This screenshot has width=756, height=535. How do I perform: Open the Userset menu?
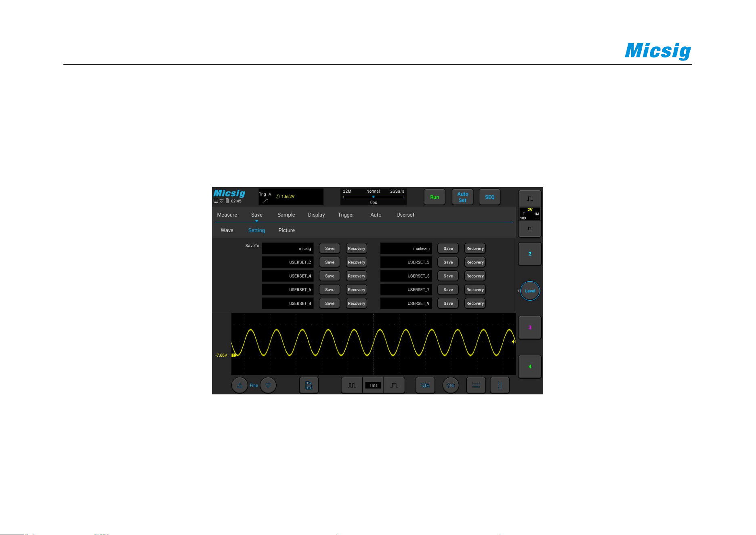pyautogui.click(x=405, y=215)
